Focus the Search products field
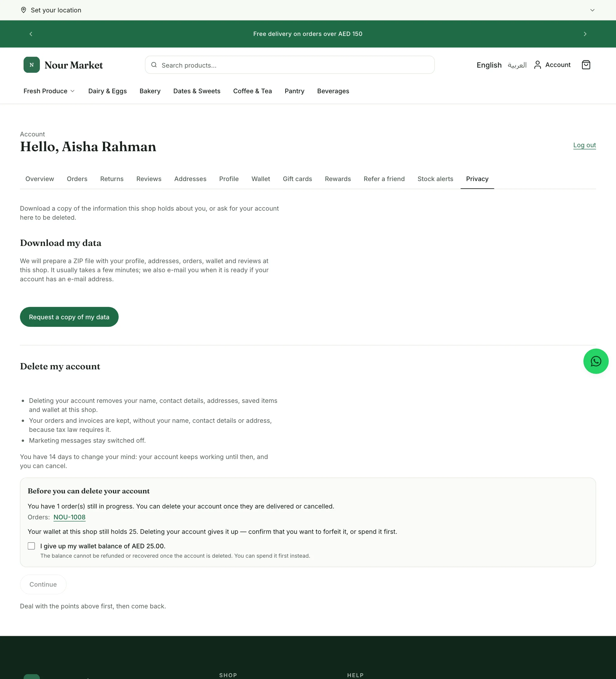Image resolution: width=616 pixels, height=679 pixels. click(290, 65)
